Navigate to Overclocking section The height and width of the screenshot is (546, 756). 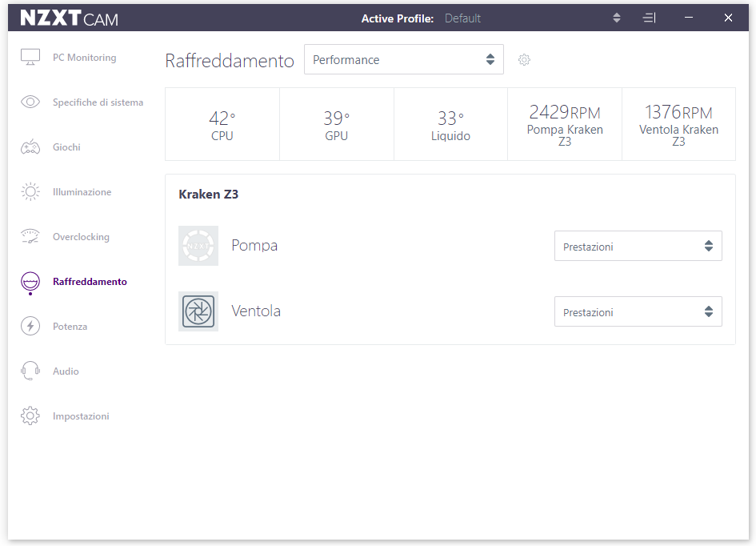81,237
